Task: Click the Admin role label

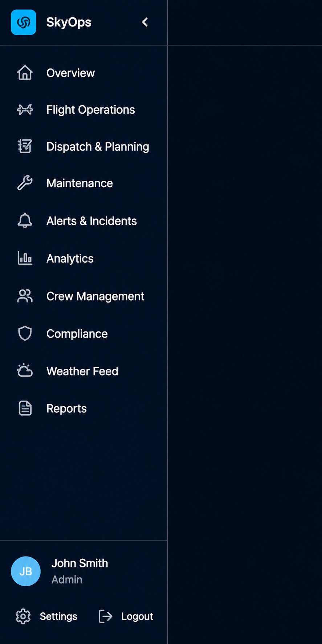Action: [x=67, y=579]
